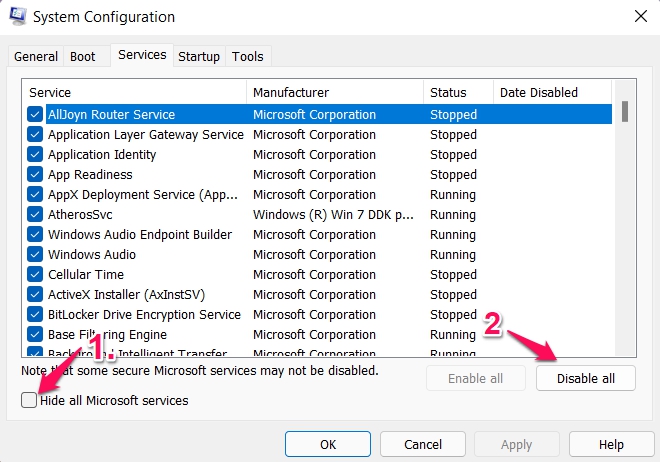Sort list by Manufacturer column header
The image size is (660, 462).
pyautogui.click(x=335, y=92)
